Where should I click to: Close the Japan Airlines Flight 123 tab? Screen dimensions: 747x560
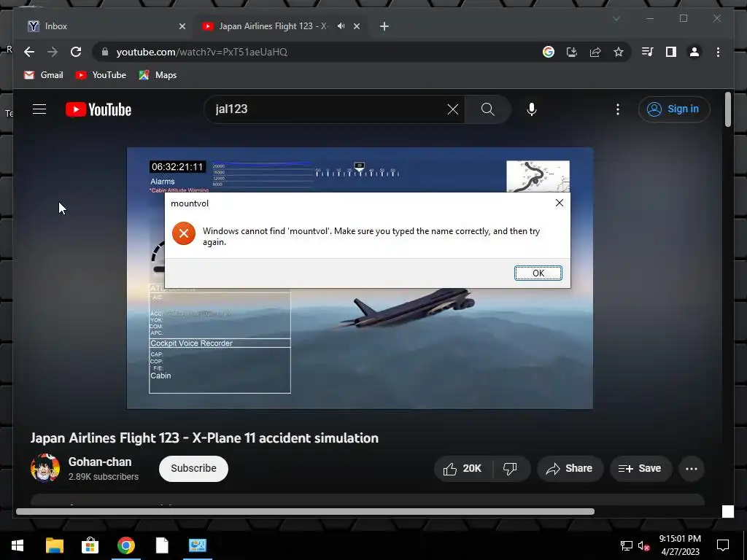356,26
